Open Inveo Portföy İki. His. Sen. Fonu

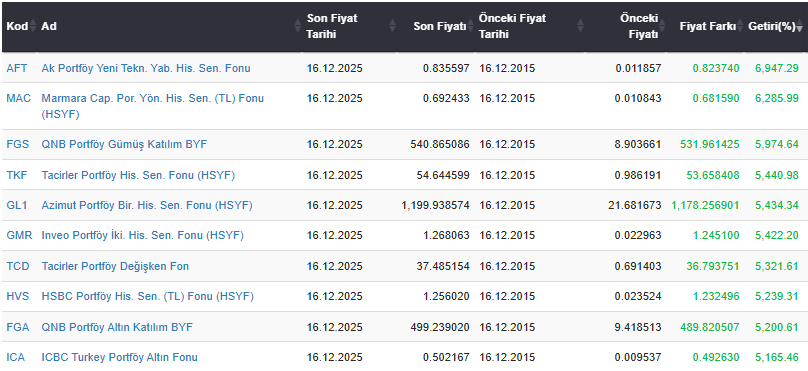(143, 235)
